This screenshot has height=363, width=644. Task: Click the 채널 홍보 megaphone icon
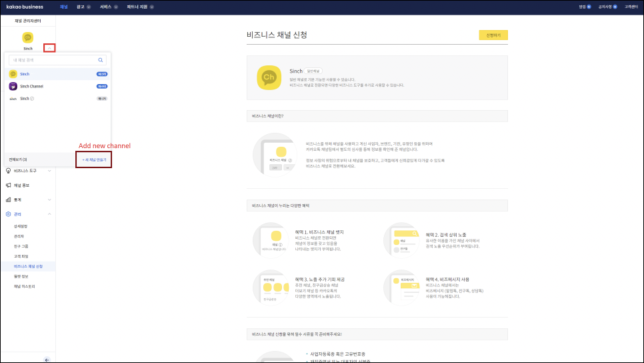pos(8,186)
